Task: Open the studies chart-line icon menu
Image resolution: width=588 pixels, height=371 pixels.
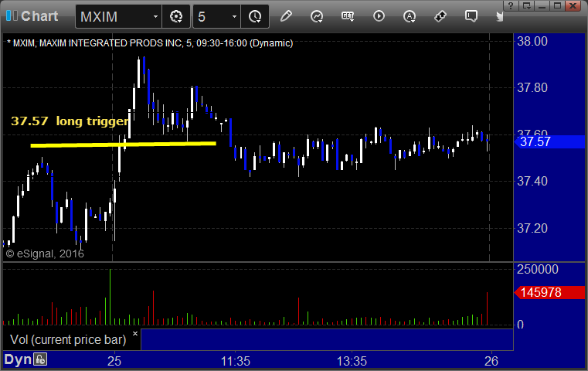Action: (317, 16)
